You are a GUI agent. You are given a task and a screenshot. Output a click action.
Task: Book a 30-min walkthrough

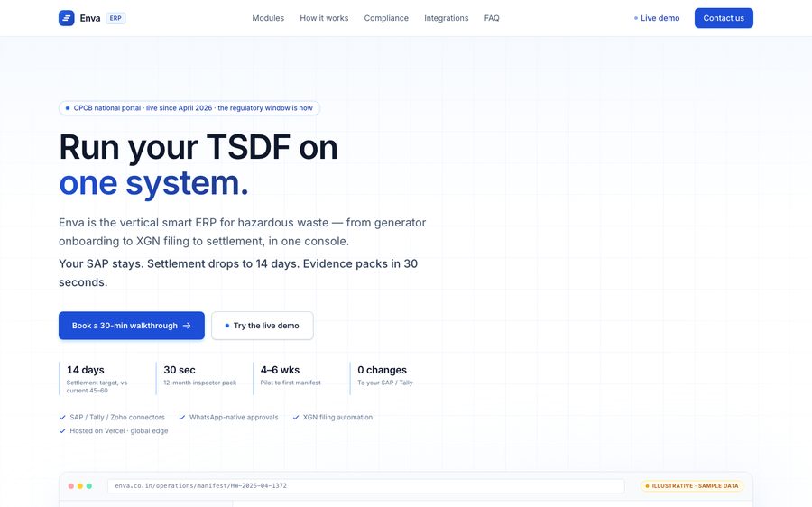(132, 326)
